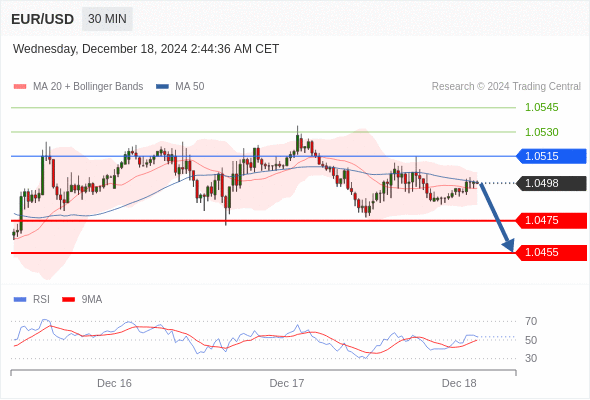Select the blue 1.0515 pivot label
Screen dimensions: 590x400
[550, 156]
